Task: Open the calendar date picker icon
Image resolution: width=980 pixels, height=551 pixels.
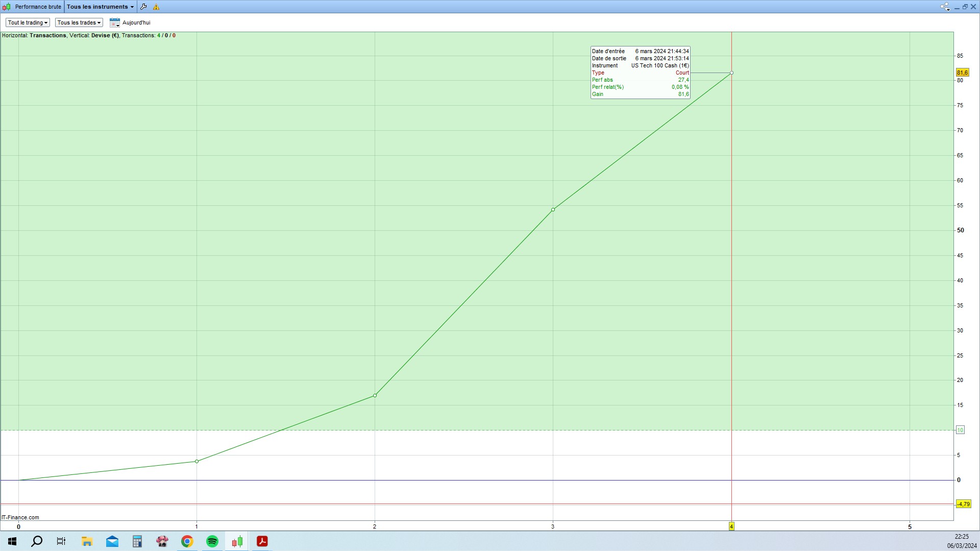Action: (x=115, y=22)
